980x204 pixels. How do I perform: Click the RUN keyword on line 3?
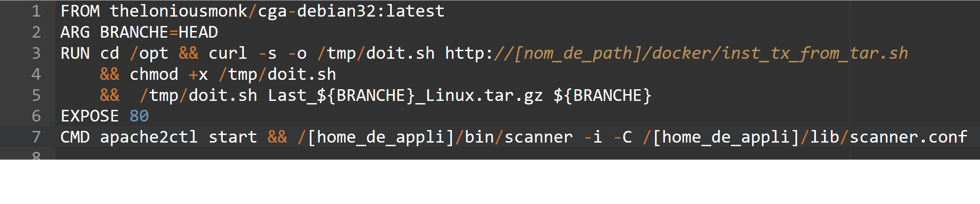[x=75, y=53]
